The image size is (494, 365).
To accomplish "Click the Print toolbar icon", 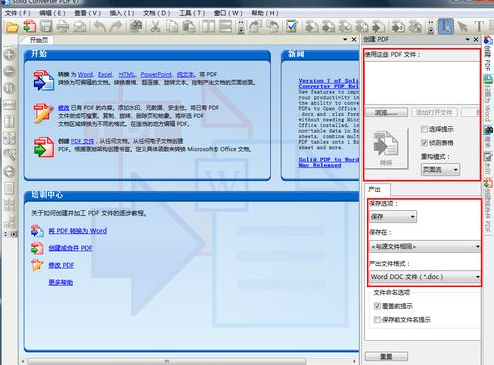I will pos(63,27).
